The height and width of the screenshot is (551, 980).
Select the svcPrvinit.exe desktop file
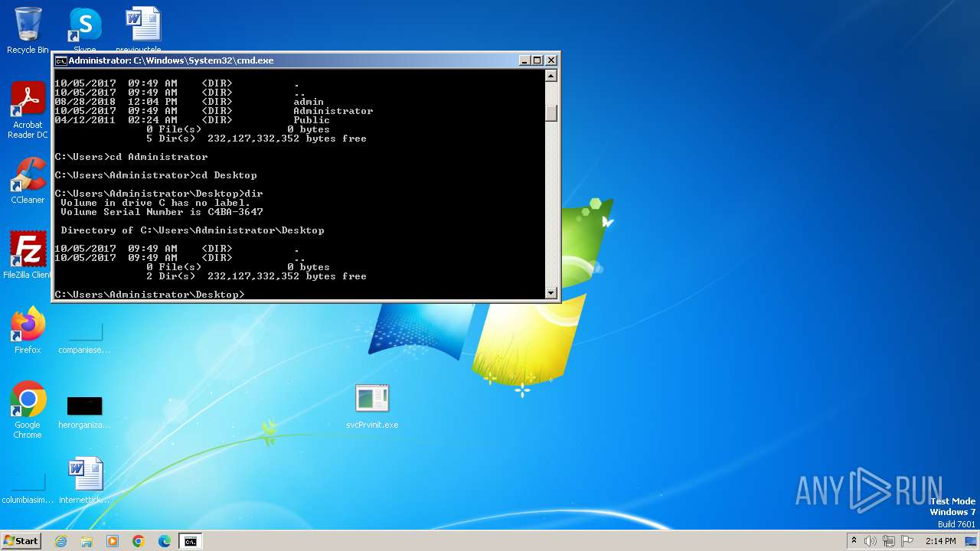click(x=372, y=406)
